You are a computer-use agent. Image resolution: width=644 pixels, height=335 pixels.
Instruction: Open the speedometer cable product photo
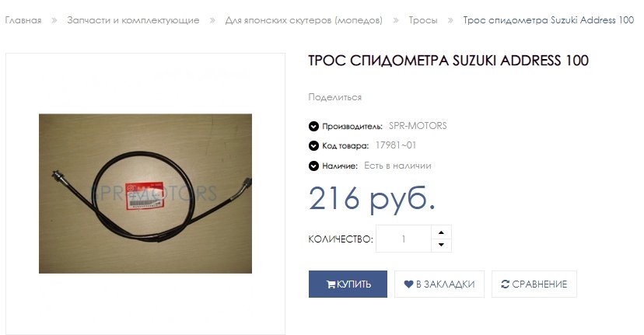coord(145,194)
